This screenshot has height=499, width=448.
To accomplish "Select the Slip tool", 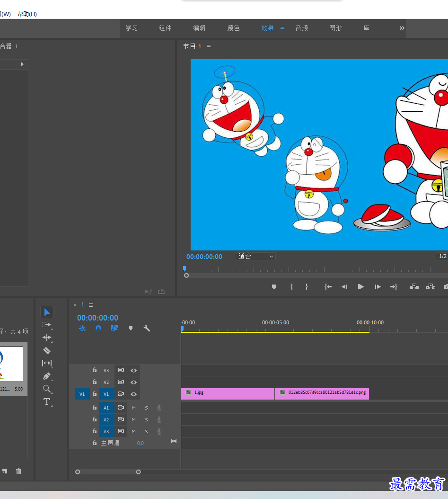I will [x=47, y=363].
